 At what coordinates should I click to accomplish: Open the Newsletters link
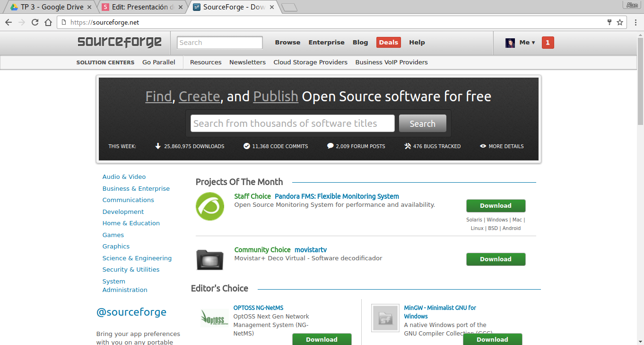[247, 62]
